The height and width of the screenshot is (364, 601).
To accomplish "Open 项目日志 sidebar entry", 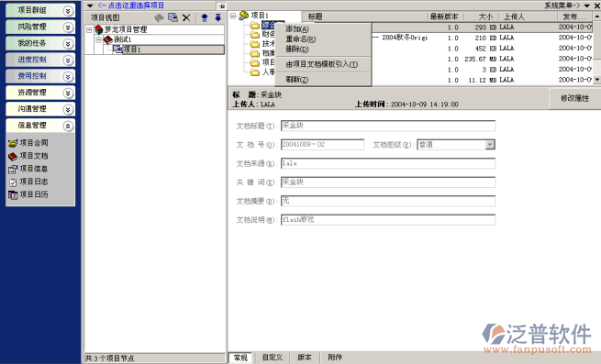I will coord(28,182).
